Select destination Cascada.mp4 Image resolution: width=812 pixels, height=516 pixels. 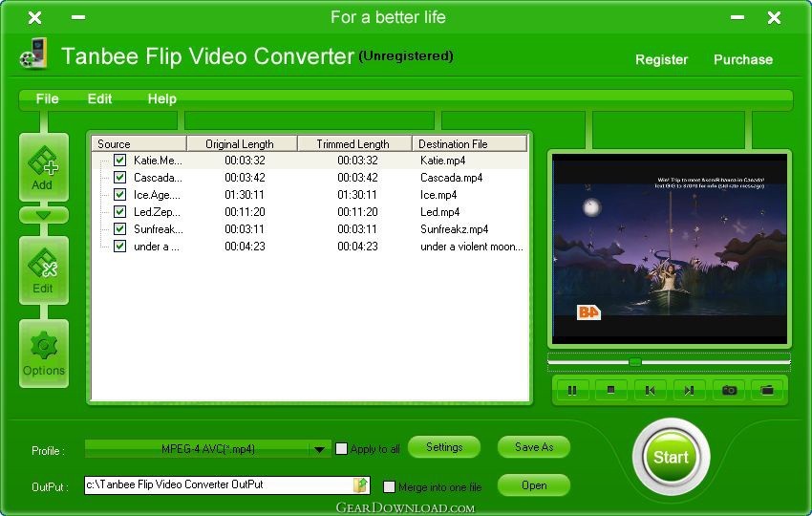tap(451, 178)
